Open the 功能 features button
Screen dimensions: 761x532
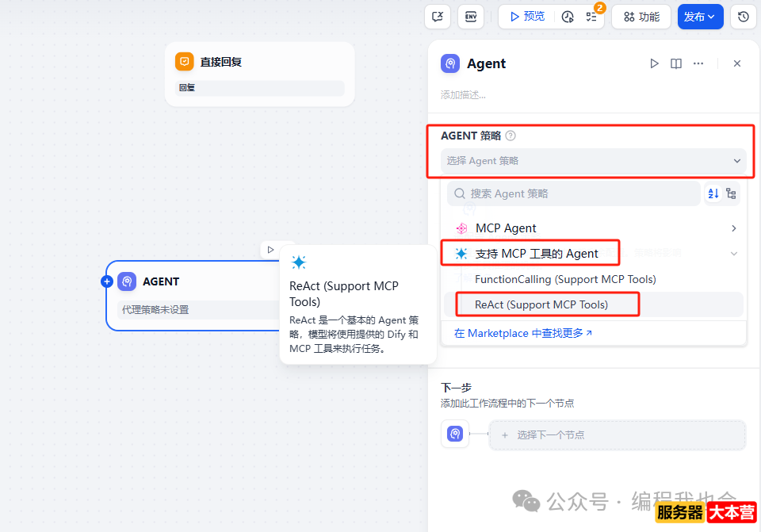tap(641, 17)
